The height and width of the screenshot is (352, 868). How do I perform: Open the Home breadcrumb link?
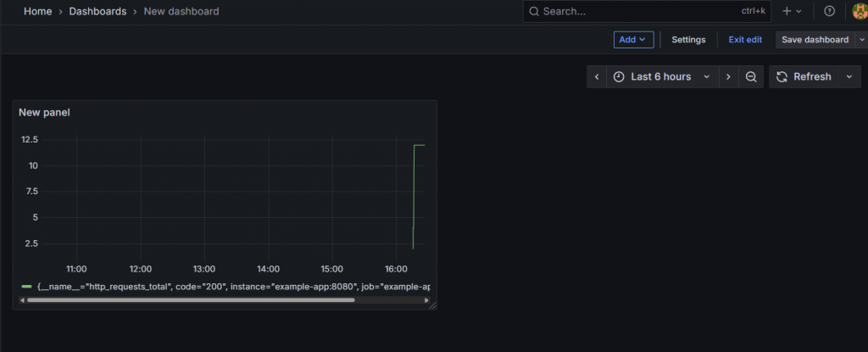37,11
